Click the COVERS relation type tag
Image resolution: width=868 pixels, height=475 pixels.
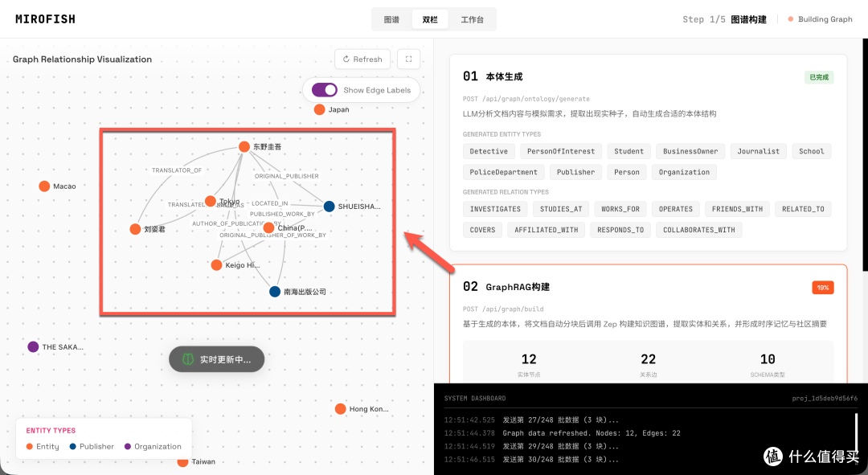483,230
